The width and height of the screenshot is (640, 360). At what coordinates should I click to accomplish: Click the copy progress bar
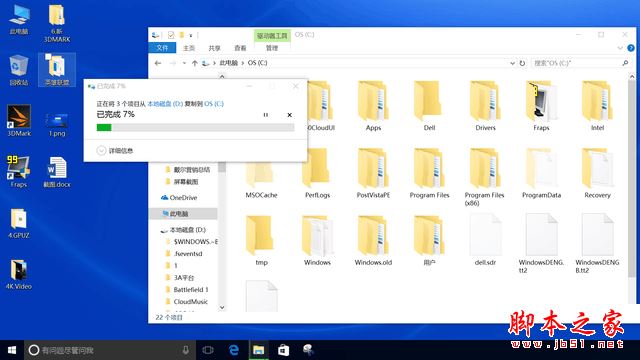tap(195, 127)
